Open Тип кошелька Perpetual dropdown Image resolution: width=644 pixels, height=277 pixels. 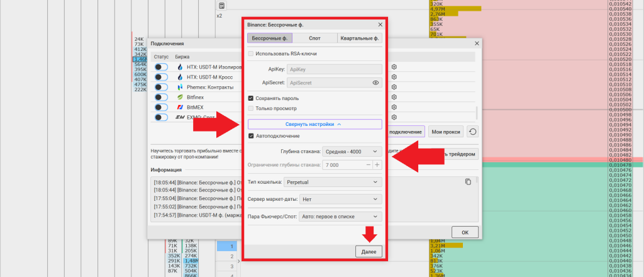[x=333, y=182]
